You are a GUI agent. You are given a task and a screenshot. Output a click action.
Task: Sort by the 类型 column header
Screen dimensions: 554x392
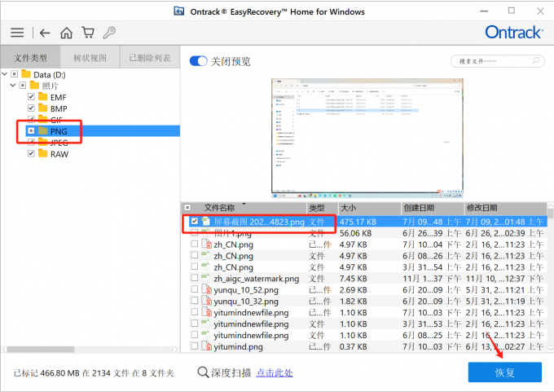(x=317, y=208)
